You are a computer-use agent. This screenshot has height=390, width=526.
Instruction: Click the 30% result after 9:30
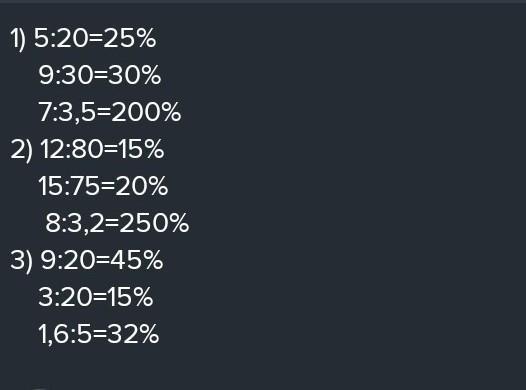tap(134, 75)
